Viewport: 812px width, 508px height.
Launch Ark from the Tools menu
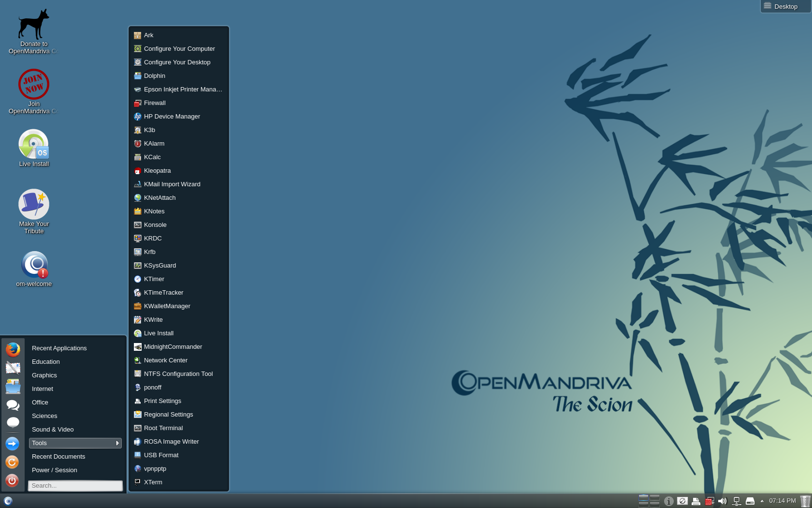[x=179, y=35]
